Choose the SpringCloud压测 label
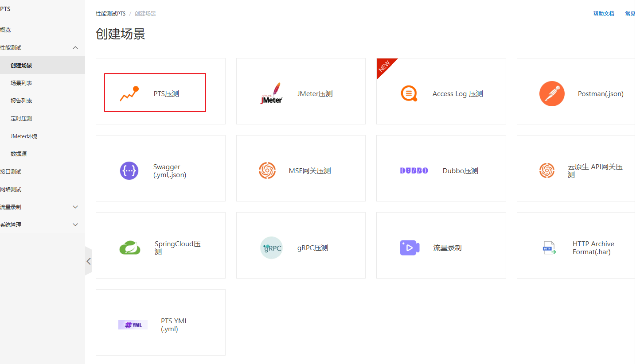The image size is (640, 364). pyautogui.click(x=178, y=248)
